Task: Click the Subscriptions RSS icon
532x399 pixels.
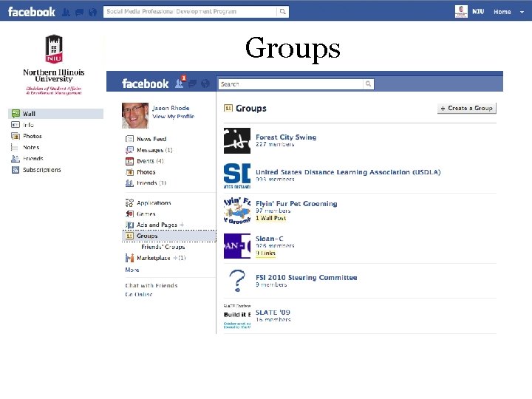Action: (16, 170)
